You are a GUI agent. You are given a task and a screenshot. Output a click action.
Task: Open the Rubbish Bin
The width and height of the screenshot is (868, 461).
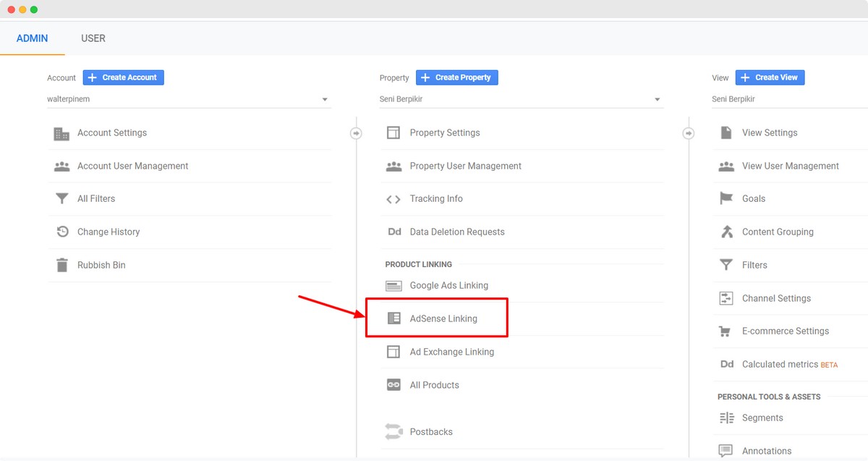pos(101,266)
